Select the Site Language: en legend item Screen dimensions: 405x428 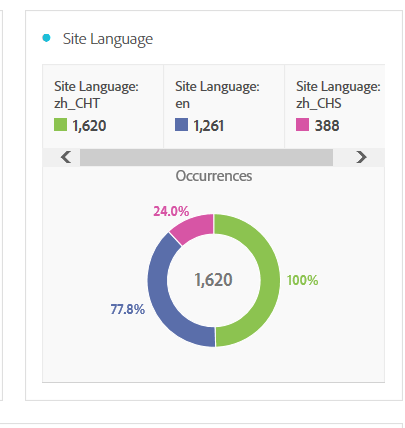click(x=224, y=106)
